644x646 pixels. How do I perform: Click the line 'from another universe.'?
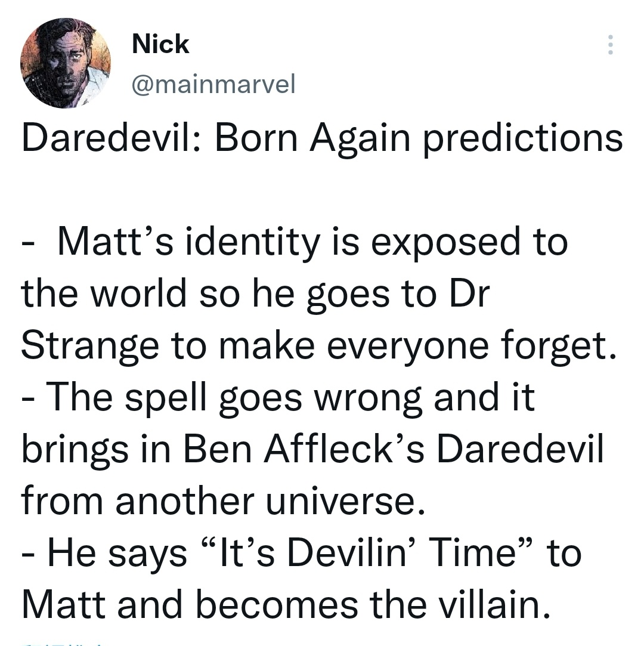[223, 501]
